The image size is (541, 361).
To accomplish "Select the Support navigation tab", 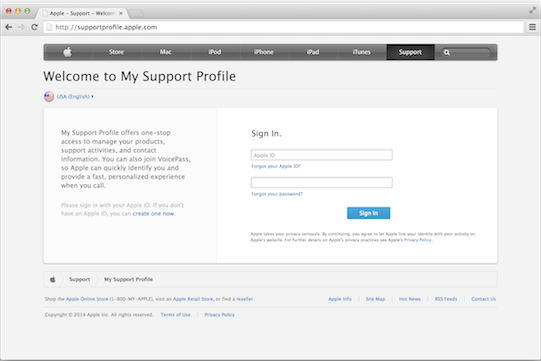I will click(410, 52).
